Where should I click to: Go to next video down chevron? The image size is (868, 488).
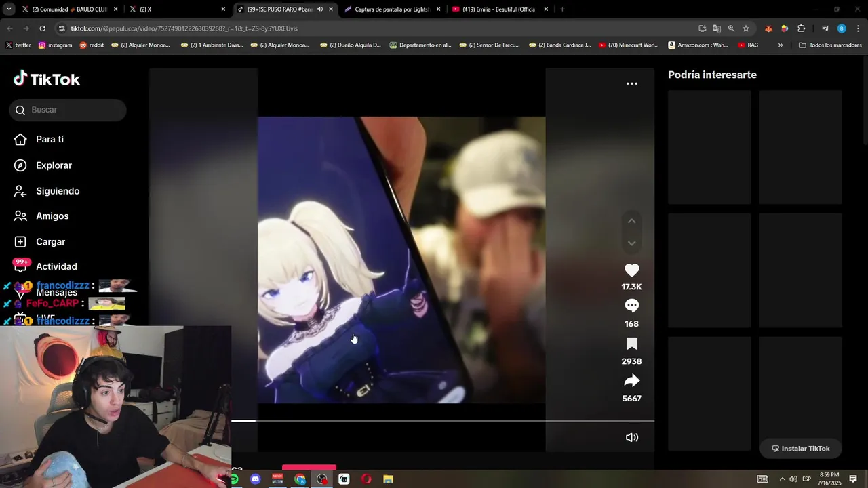pyautogui.click(x=631, y=243)
